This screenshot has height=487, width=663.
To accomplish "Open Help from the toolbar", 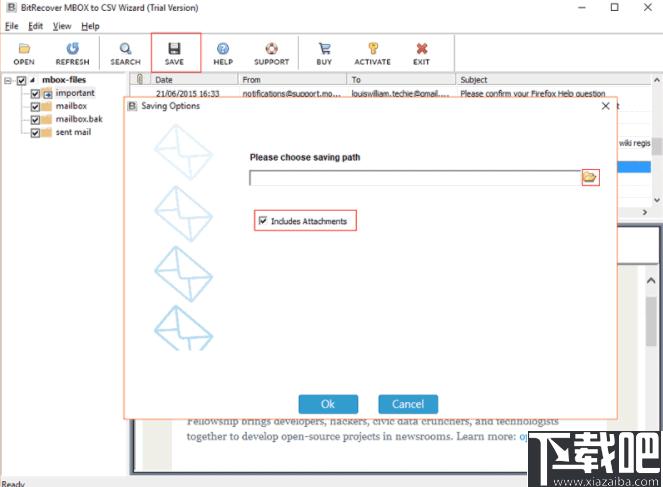I will point(223,54).
